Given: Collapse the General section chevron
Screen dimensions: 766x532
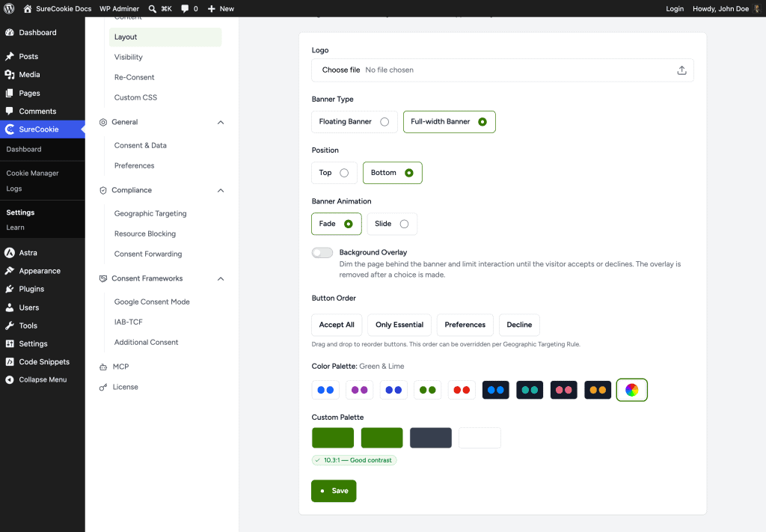Looking at the screenshot, I should 221,122.
